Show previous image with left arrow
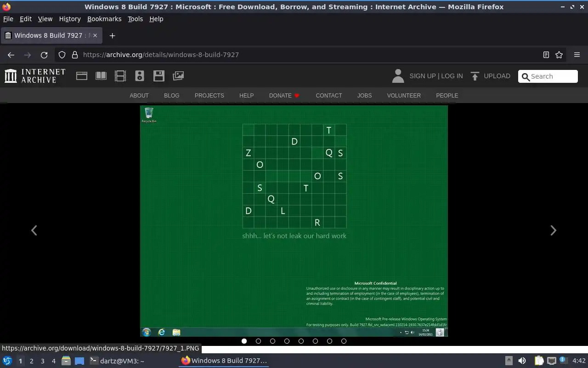 pyautogui.click(x=34, y=230)
